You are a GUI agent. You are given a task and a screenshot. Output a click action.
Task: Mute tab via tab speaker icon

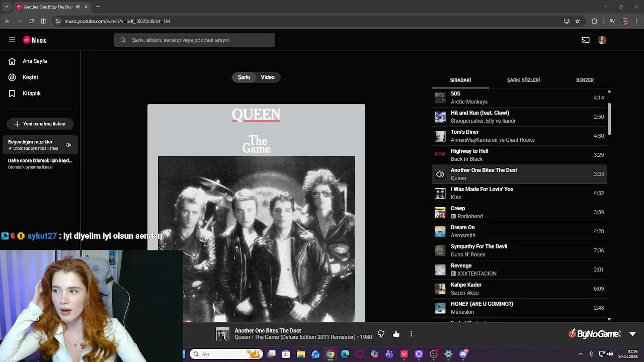[x=77, y=7]
